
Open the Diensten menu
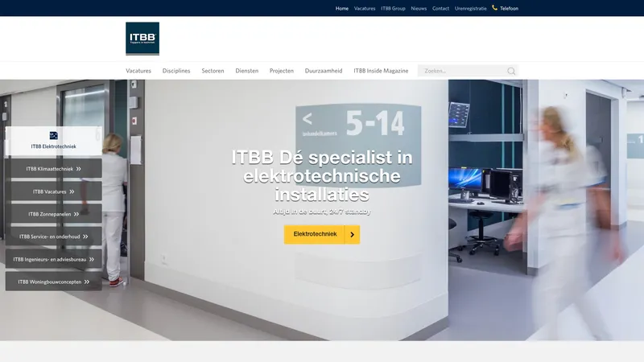[247, 71]
